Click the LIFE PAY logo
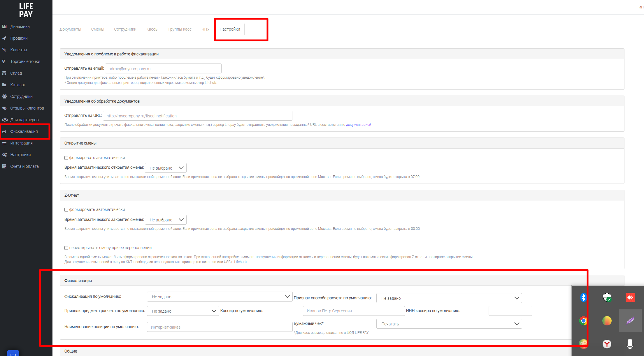Screen dimensions: 644x356 click(26, 10)
